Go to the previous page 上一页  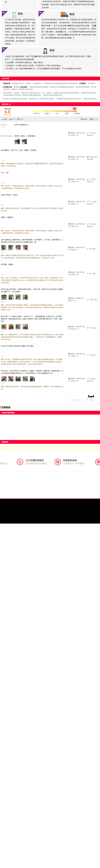74,400
